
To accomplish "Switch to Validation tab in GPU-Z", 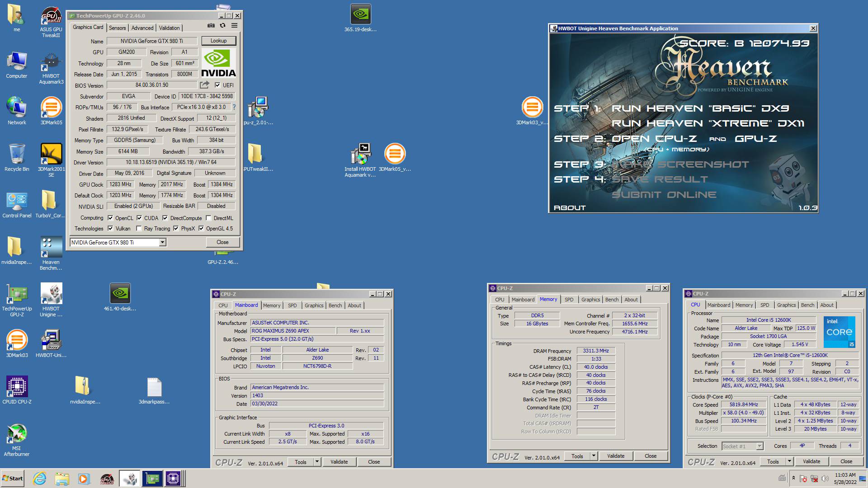I will click(x=169, y=28).
